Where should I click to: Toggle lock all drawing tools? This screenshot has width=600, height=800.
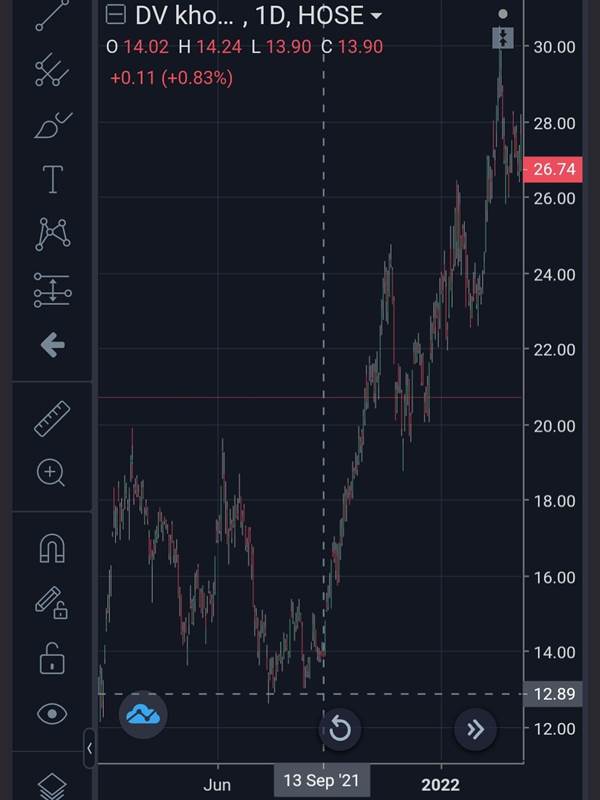[x=52, y=658]
